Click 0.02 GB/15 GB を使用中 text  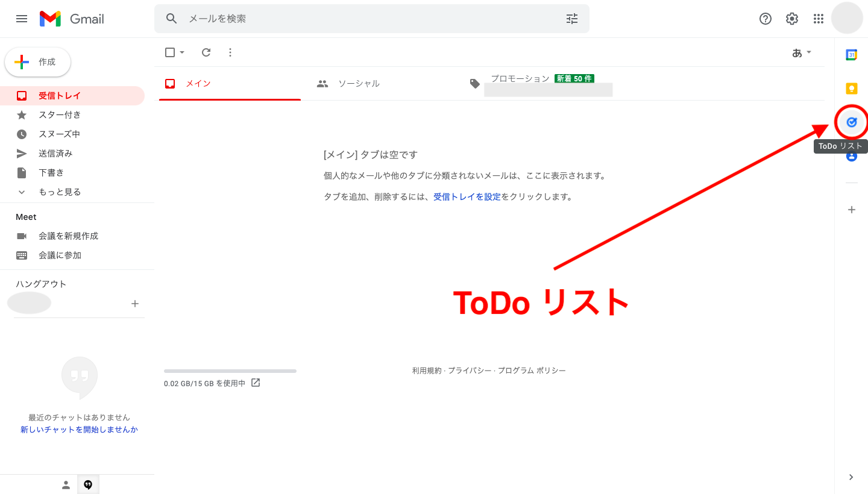205,383
